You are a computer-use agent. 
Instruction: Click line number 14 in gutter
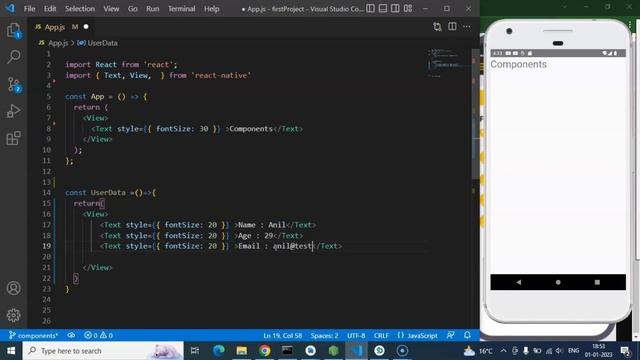click(47, 193)
